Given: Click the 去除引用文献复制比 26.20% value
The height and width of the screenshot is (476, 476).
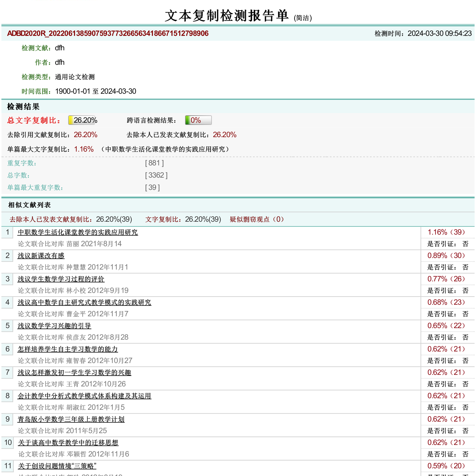Looking at the screenshot, I should point(85,135).
